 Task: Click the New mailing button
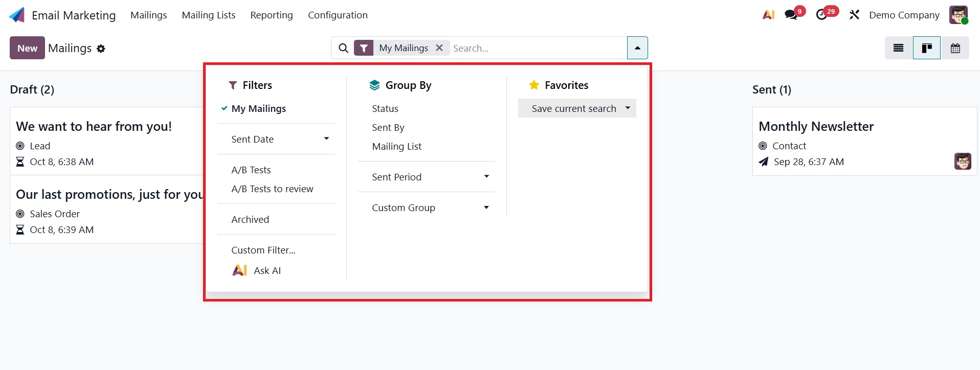pyautogui.click(x=27, y=48)
